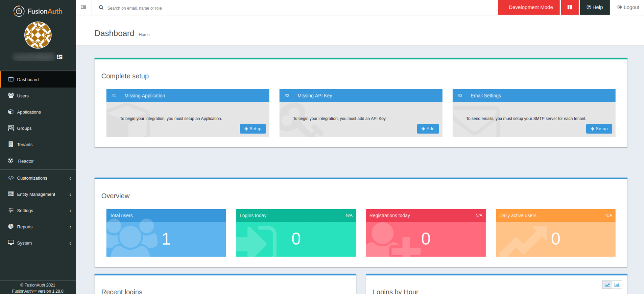Open the System menu item
The height and width of the screenshot is (294, 644).
coord(24,243)
